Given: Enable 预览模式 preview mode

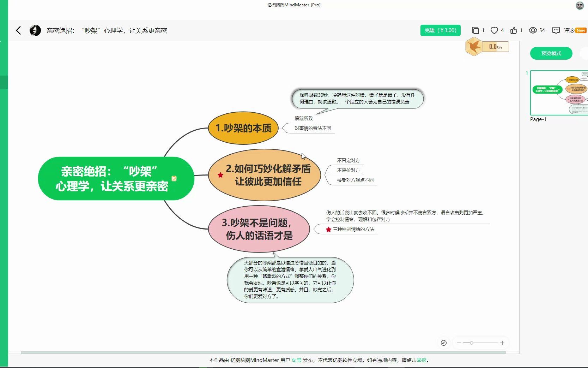Looking at the screenshot, I should [551, 53].
